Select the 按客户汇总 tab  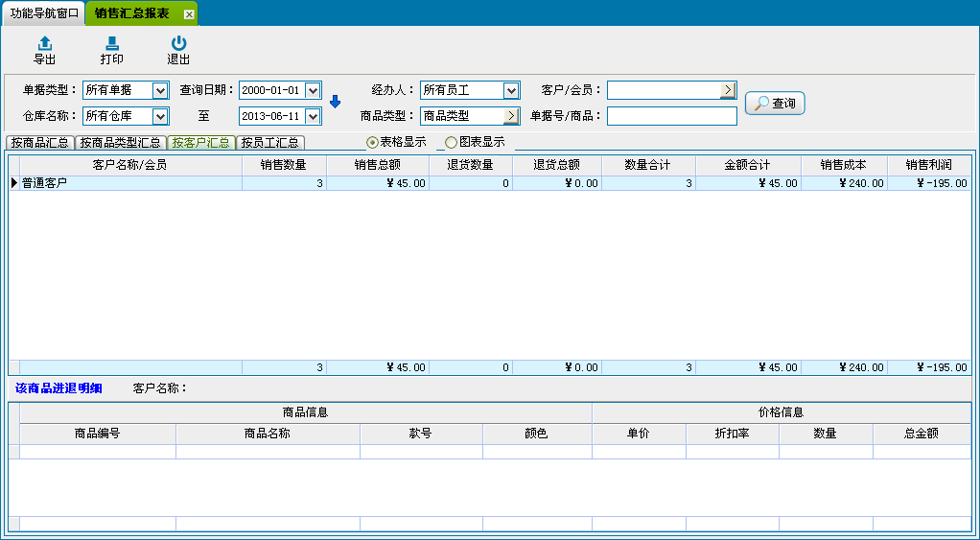coord(201,143)
